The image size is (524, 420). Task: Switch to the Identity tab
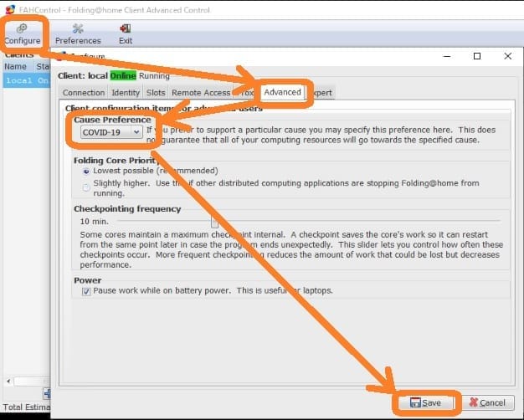pos(126,93)
